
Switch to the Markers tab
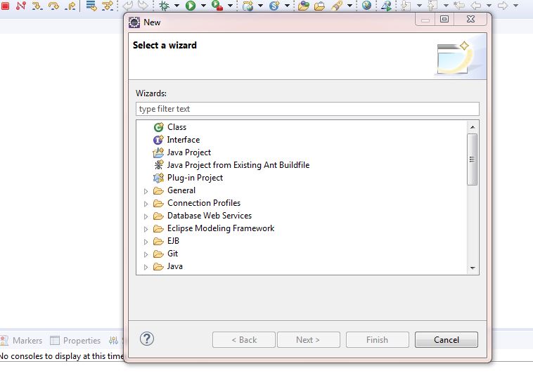tap(21, 341)
